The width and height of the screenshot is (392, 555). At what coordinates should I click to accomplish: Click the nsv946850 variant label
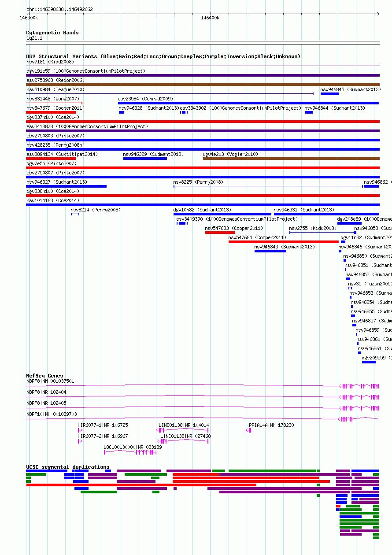pyautogui.click(x=367, y=256)
